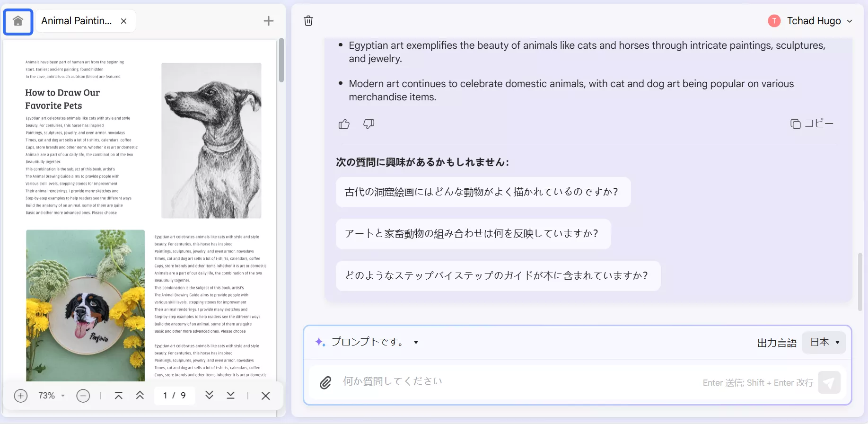
Task: Ask 古代の洞窟絵画にはどんな動物 suggested question
Action: click(x=483, y=192)
